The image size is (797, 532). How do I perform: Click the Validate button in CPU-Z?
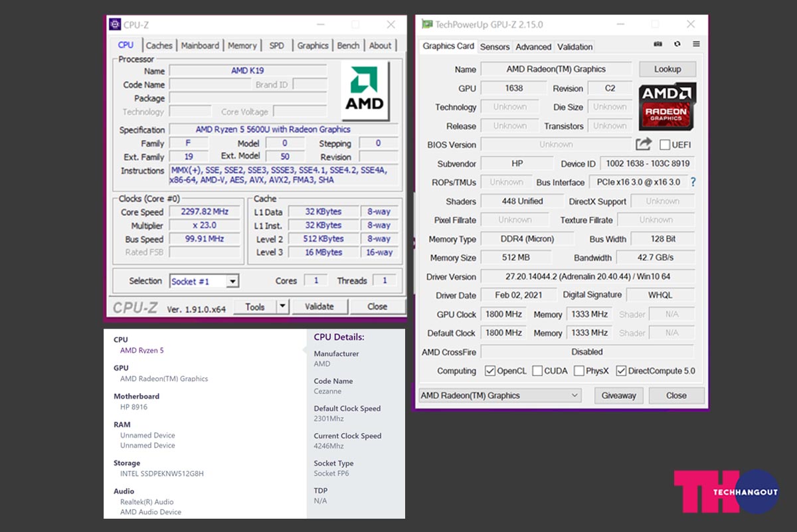319,306
